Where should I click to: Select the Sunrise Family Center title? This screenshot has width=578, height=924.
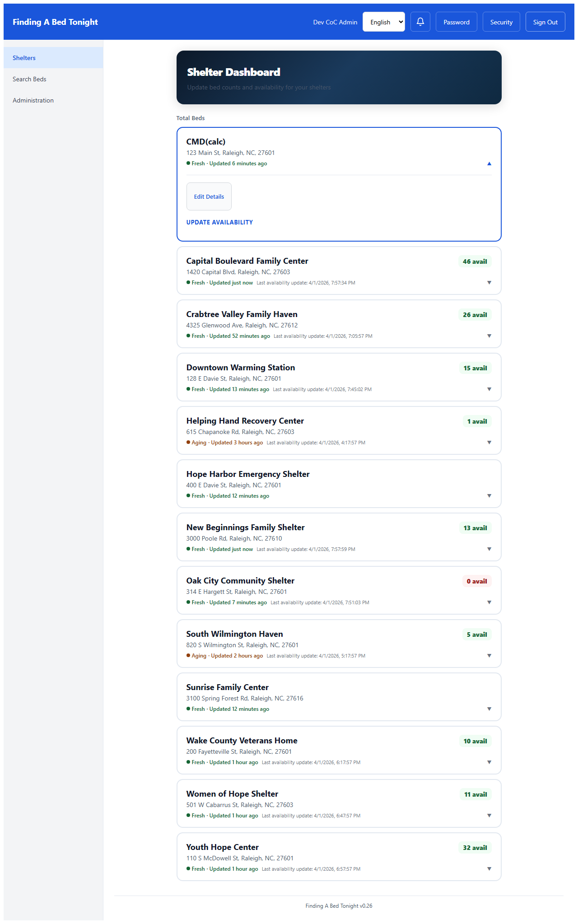(227, 687)
